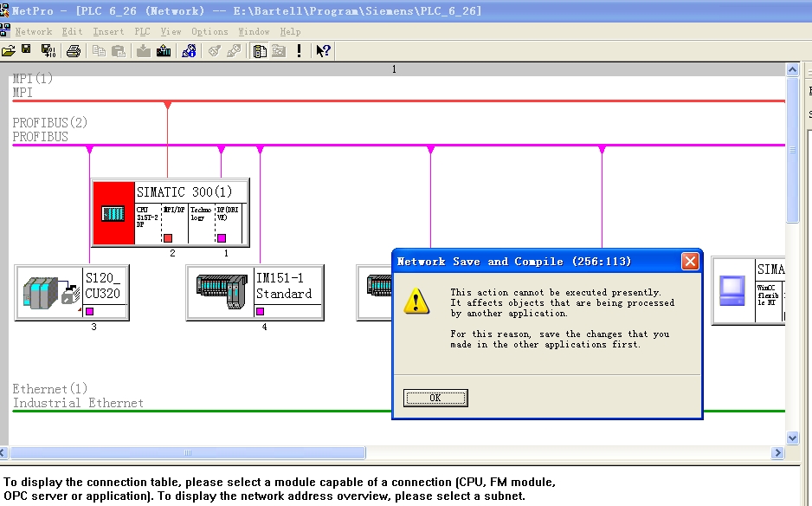This screenshot has width=812, height=506.
Task: Click the horizontal scrollbar thumb
Action: click(x=188, y=453)
